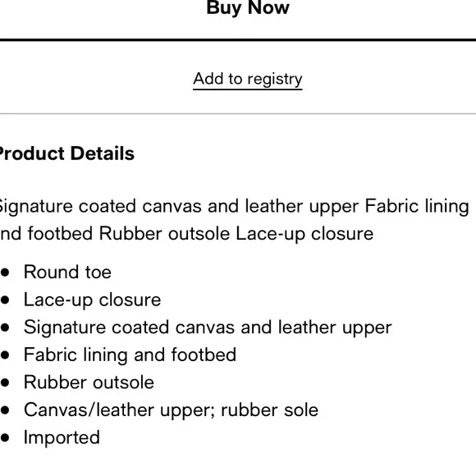Select the "Lace-up closure" bullet list item text
476x476 pixels.
92,300
